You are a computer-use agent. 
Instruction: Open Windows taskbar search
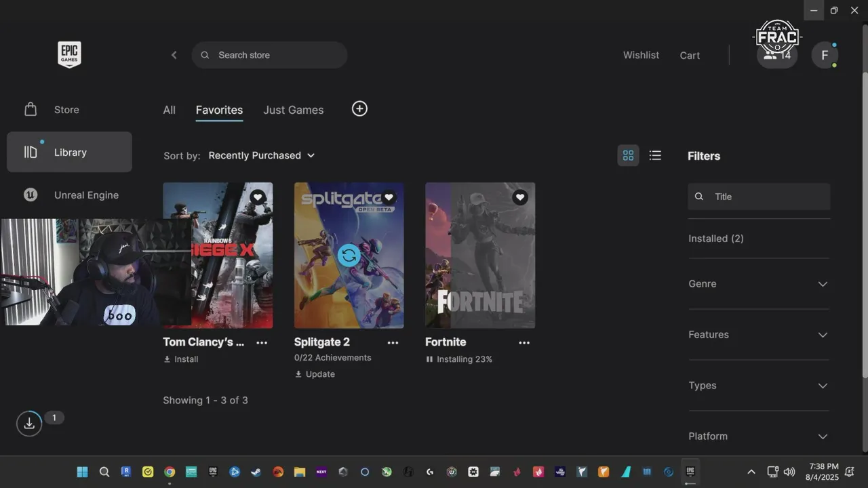click(x=104, y=472)
